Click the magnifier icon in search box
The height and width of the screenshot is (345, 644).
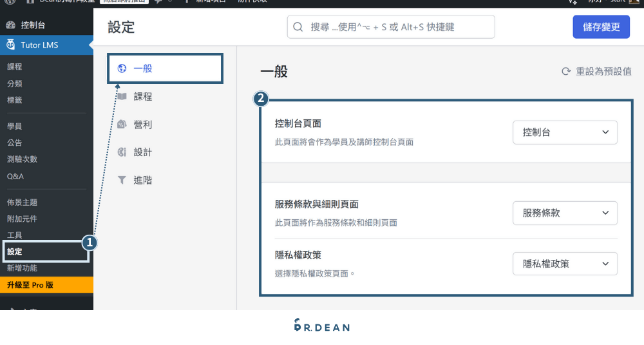coord(298,27)
